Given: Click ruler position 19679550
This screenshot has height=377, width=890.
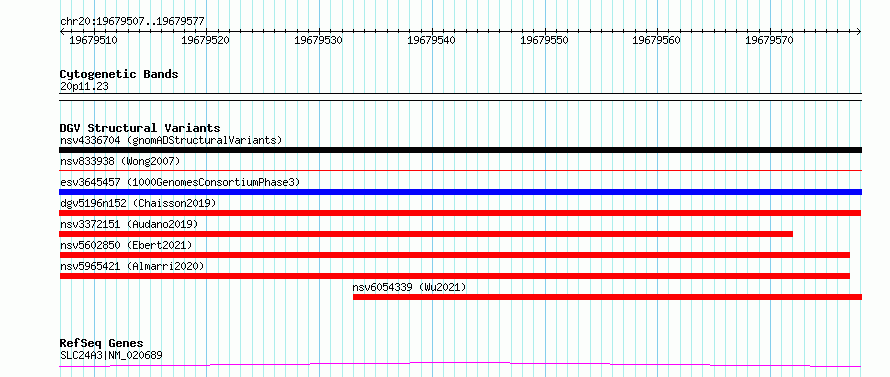Looking at the screenshot, I should pos(545,41).
